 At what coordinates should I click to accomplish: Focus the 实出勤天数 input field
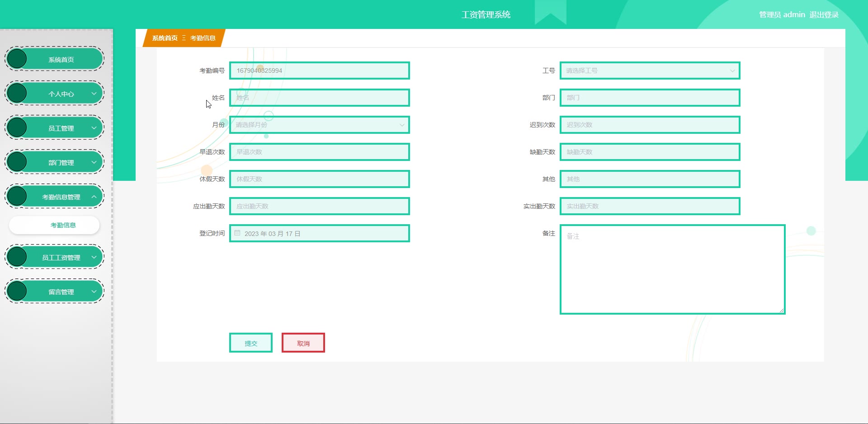point(650,206)
